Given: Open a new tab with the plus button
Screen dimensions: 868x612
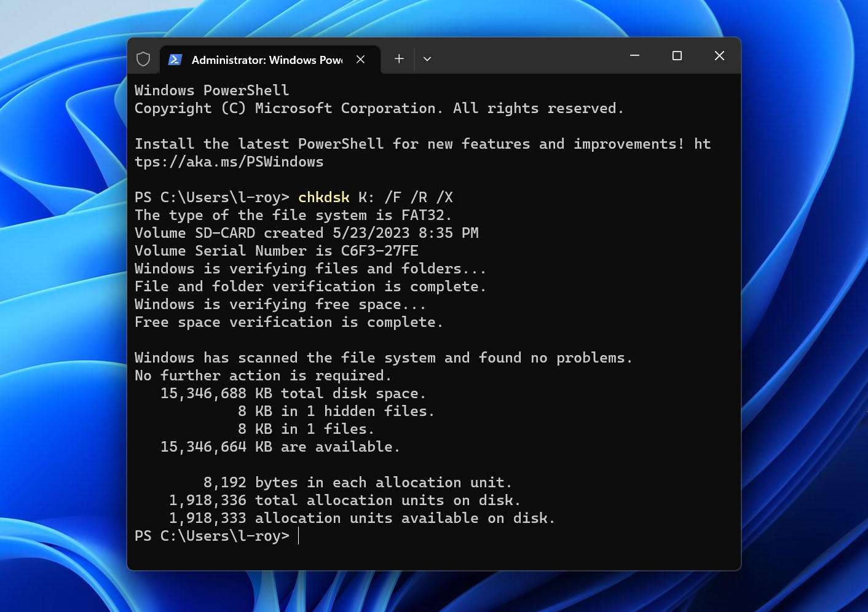Looking at the screenshot, I should point(399,59).
